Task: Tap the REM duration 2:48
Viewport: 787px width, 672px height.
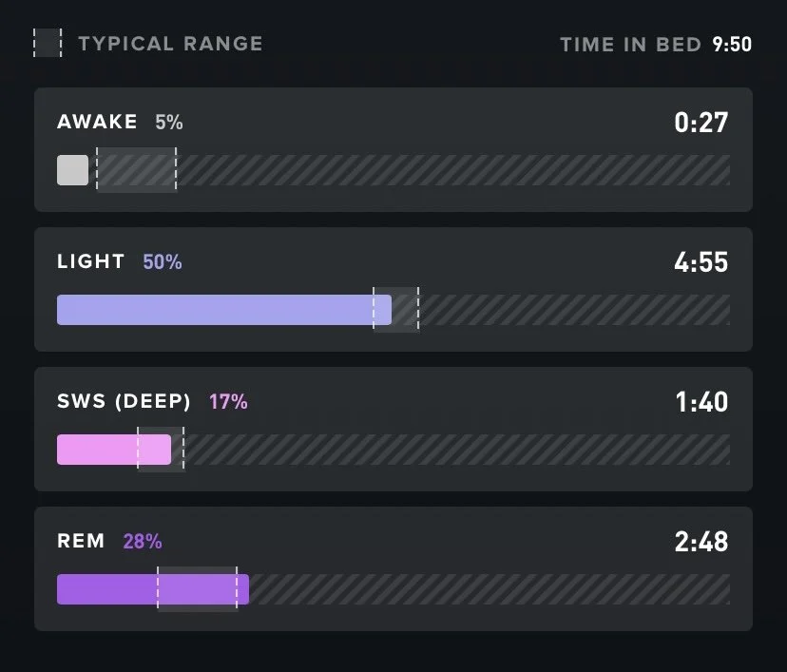Action: pyautogui.click(x=701, y=542)
